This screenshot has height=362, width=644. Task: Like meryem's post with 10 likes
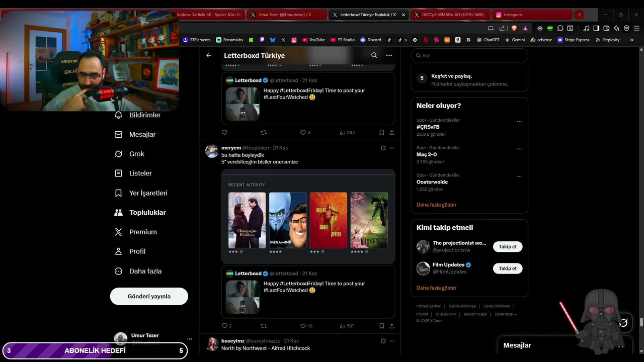tap(303, 326)
